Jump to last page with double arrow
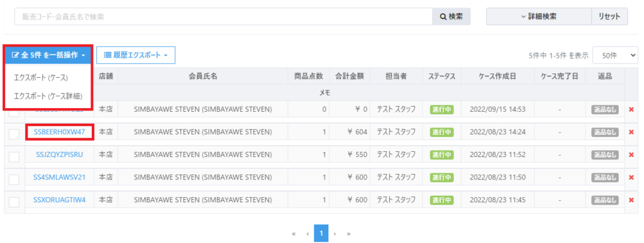 tap(348, 234)
